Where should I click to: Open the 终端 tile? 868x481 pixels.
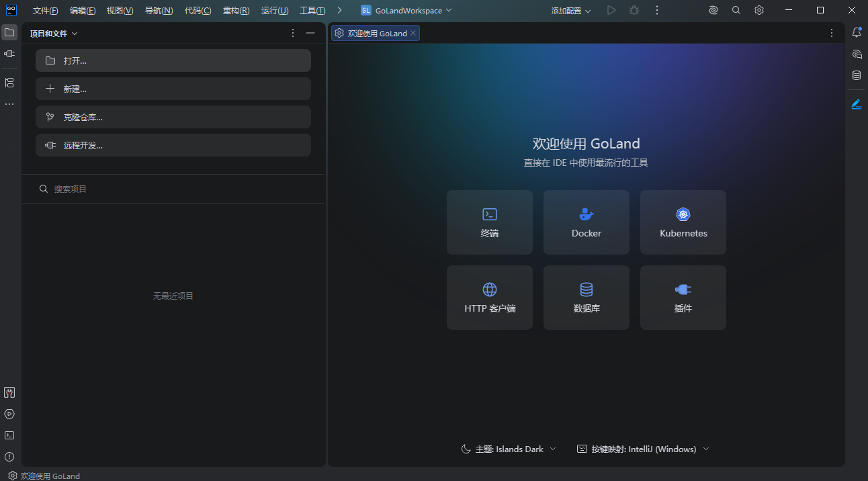[x=490, y=222]
